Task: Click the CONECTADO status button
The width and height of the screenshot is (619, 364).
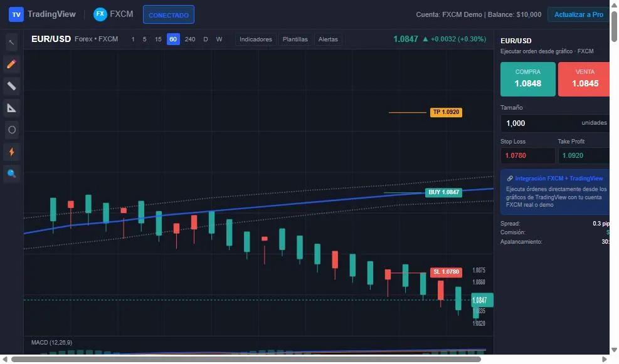Action: (x=169, y=15)
